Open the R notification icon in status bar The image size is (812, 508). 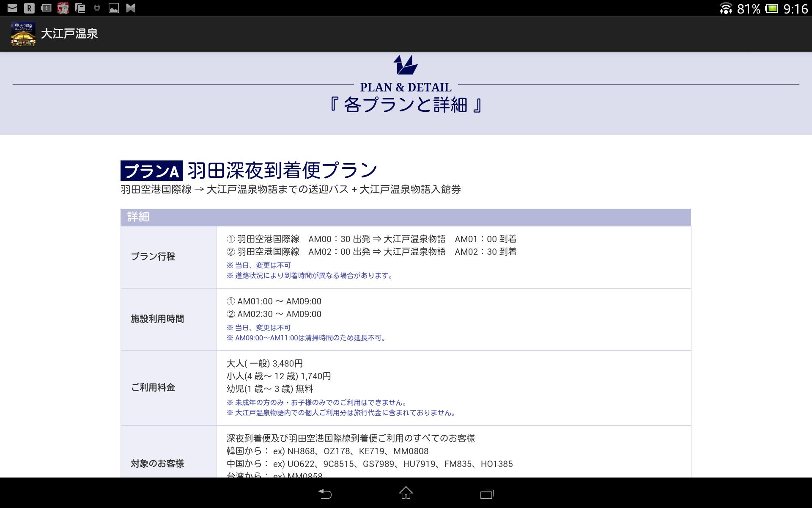(x=29, y=8)
